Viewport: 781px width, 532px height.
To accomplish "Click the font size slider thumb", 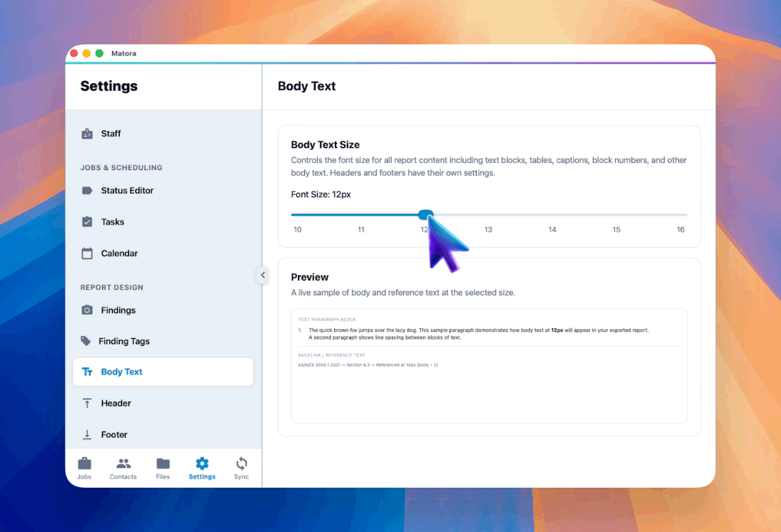I will [426, 214].
